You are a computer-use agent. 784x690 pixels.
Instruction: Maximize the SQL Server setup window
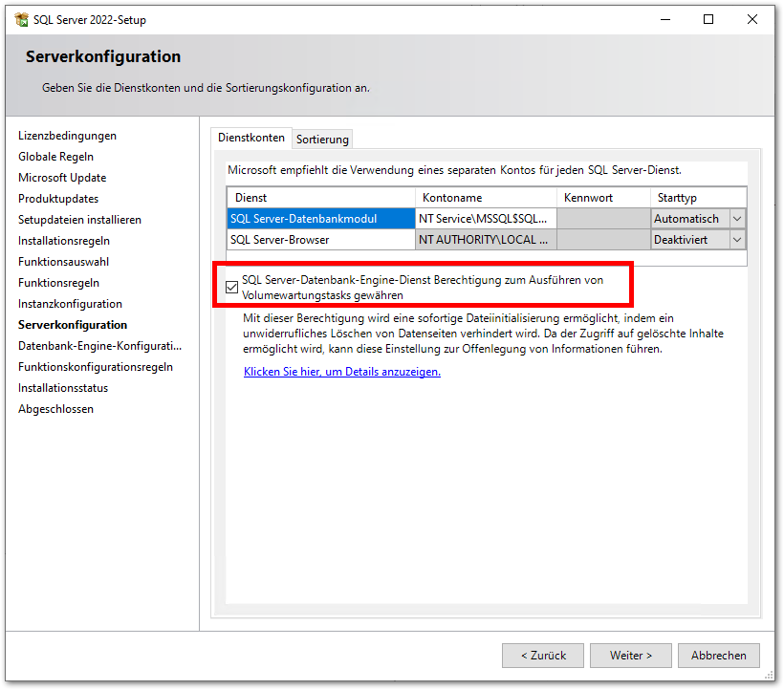(x=708, y=19)
